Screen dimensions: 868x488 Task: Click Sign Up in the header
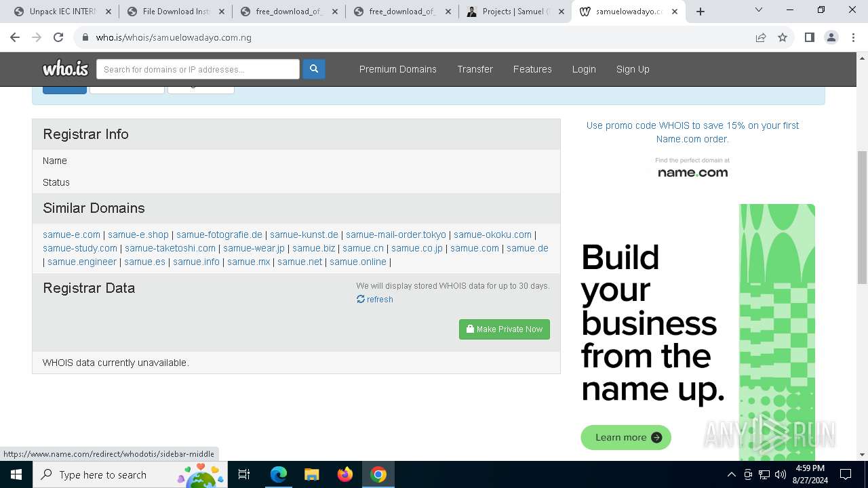633,69
